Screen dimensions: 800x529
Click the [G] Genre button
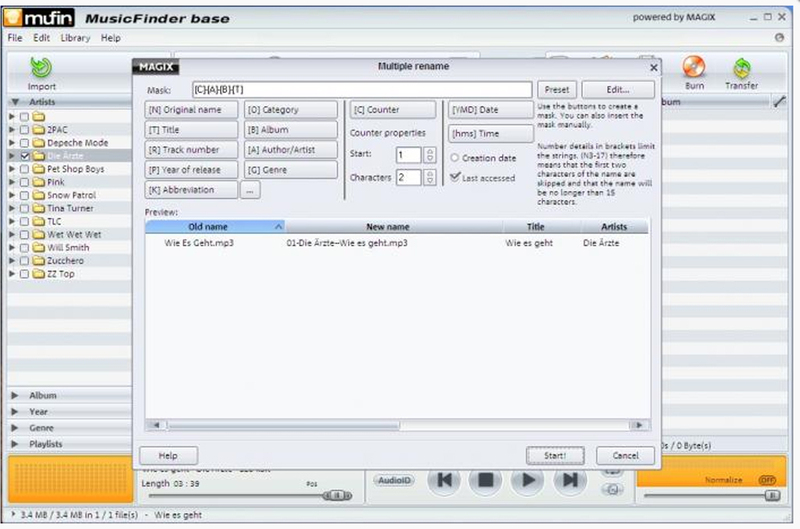pyautogui.click(x=291, y=170)
